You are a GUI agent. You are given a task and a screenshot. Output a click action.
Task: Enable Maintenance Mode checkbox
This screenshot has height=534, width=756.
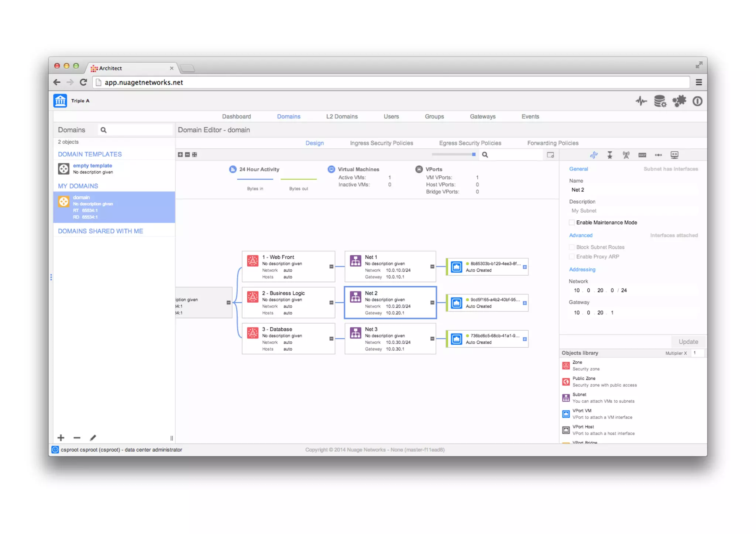572,223
